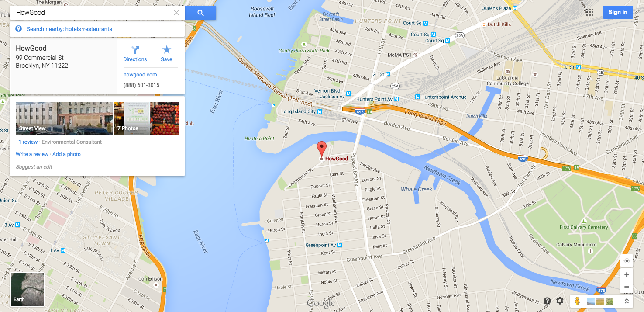Open Directions to HowGood

click(135, 54)
